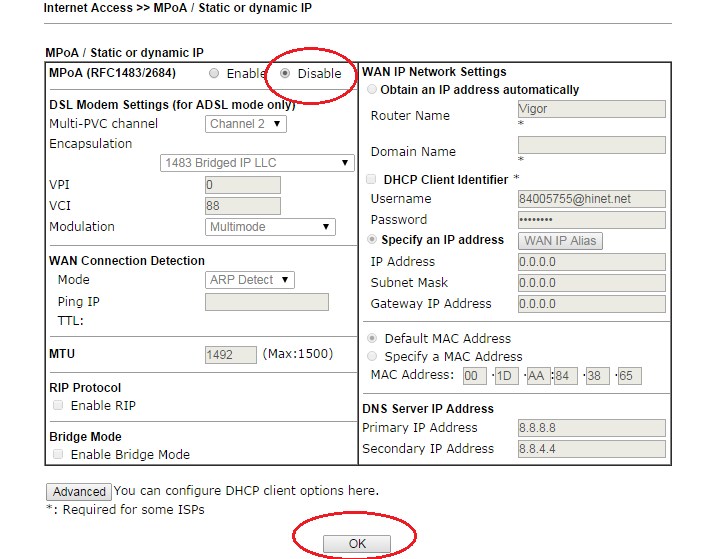The image size is (717, 559).
Task: Click the MTU value field
Action: 230,354
